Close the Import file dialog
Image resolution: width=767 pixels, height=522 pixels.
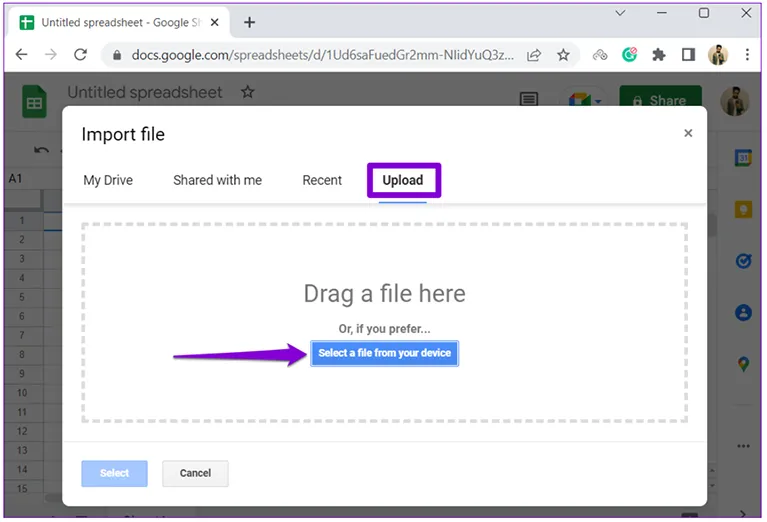tap(688, 133)
